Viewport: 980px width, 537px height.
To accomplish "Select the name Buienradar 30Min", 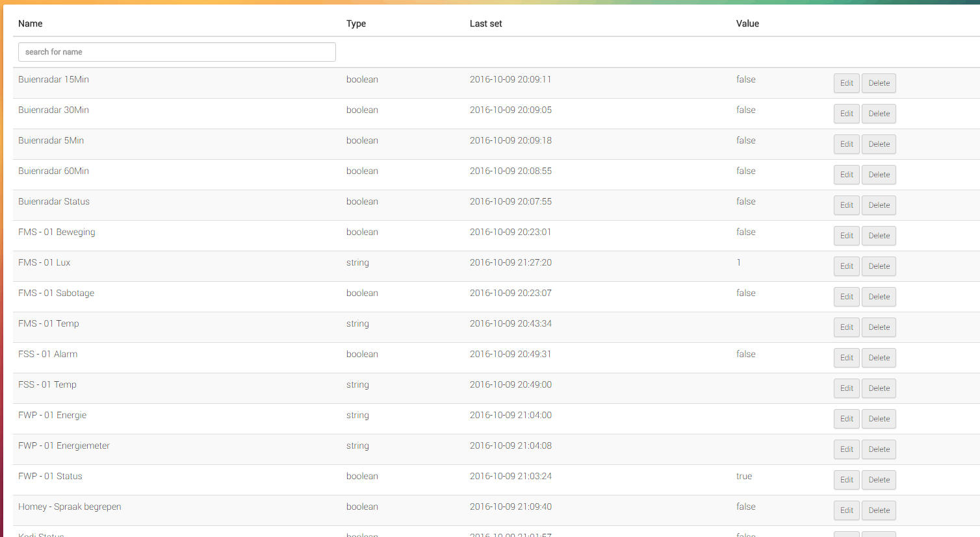I will (x=53, y=110).
